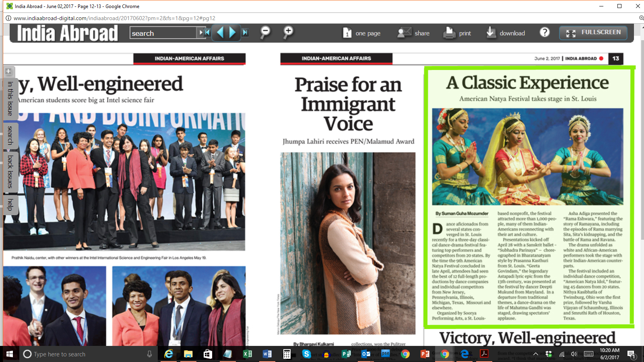644x362 pixels.
Task: Open the 'in this issue' side tab
Action: [10, 99]
